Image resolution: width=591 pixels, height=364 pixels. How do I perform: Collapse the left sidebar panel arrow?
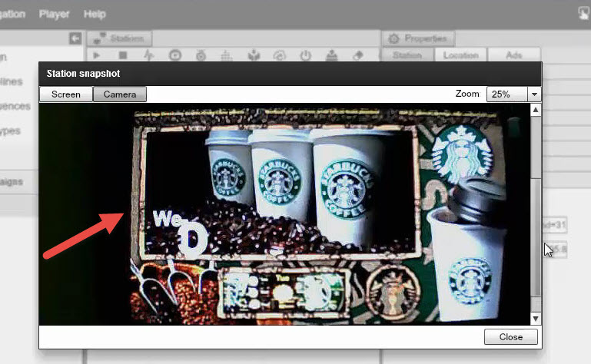pos(75,38)
